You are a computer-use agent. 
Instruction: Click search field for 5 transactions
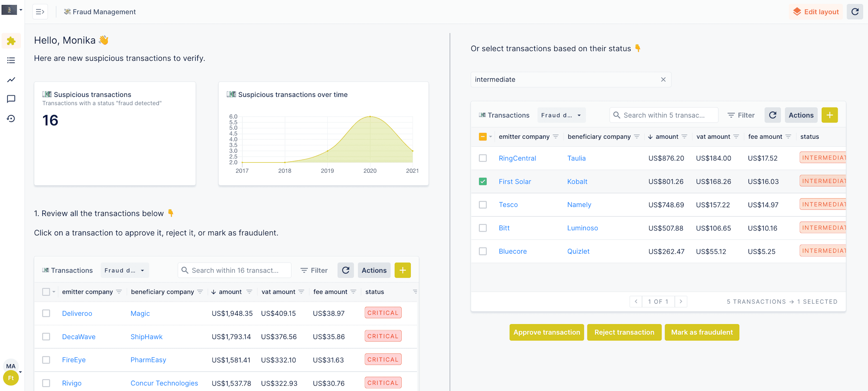[x=664, y=115]
